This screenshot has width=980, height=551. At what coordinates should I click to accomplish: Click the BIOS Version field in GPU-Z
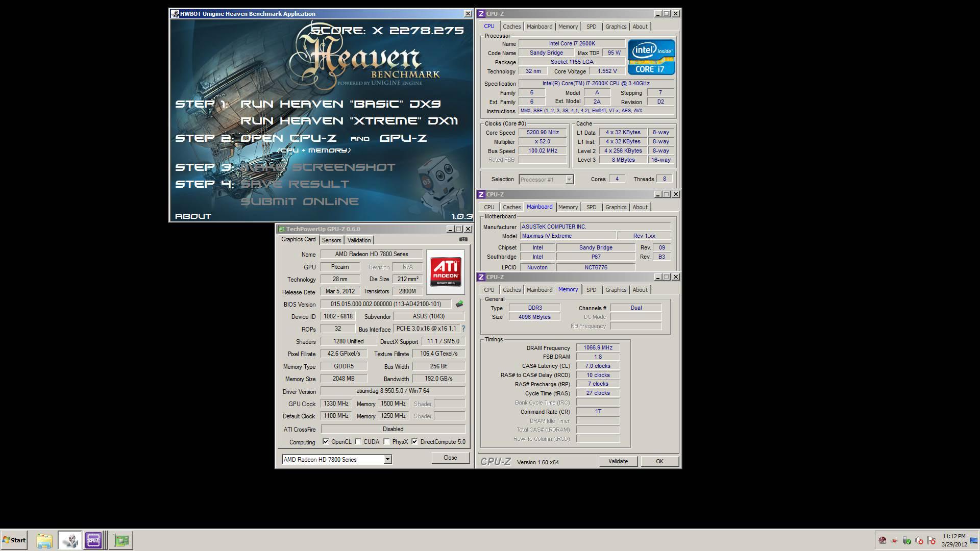[386, 304]
